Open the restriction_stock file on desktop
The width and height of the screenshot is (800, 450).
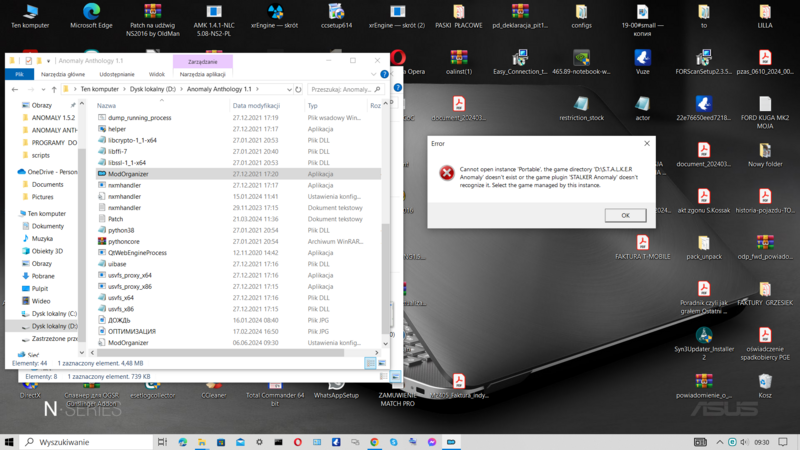[581, 105]
